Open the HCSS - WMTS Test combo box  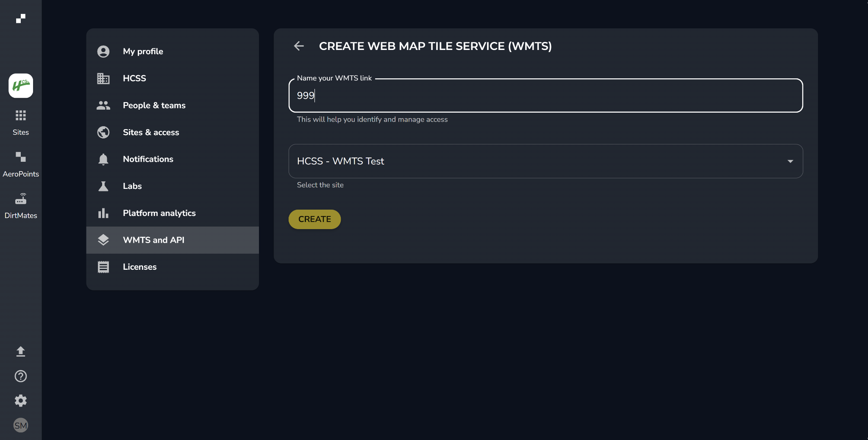[545, 161]
